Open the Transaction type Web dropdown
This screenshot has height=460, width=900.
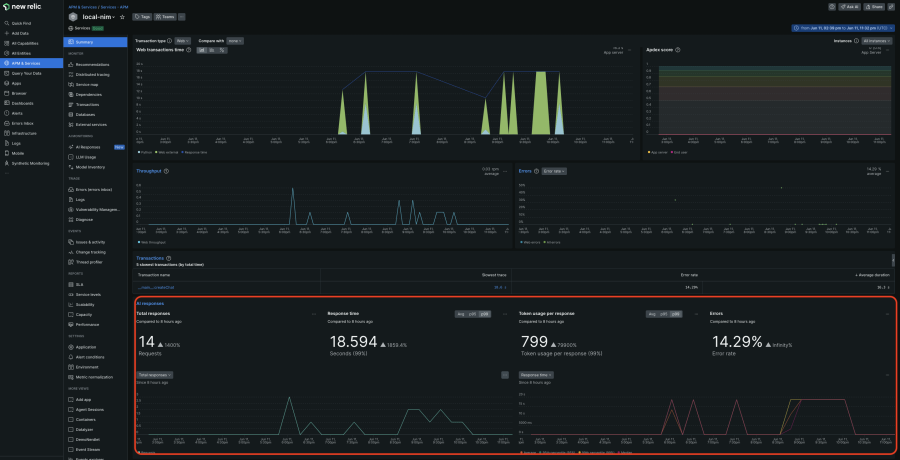pos(182,41)
